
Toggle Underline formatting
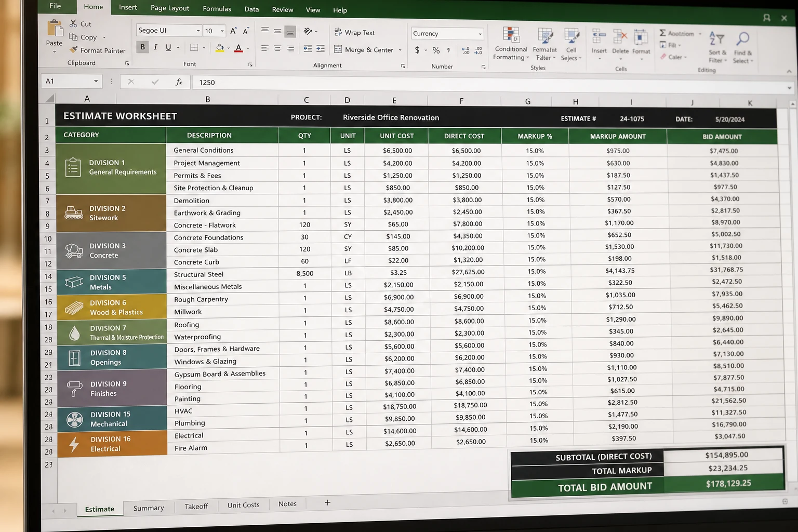pyautogui.click(x=168, y=47)
